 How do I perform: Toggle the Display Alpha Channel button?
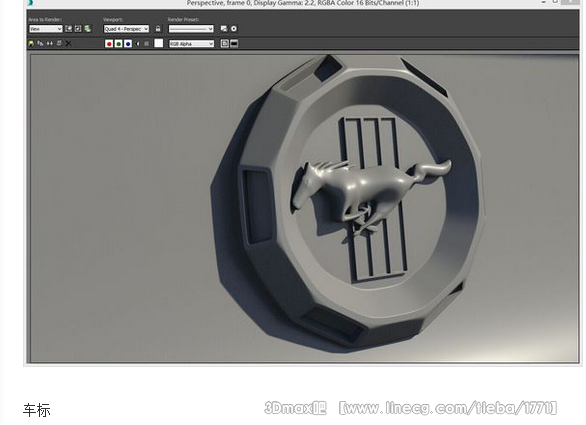[x=138, y=44]
